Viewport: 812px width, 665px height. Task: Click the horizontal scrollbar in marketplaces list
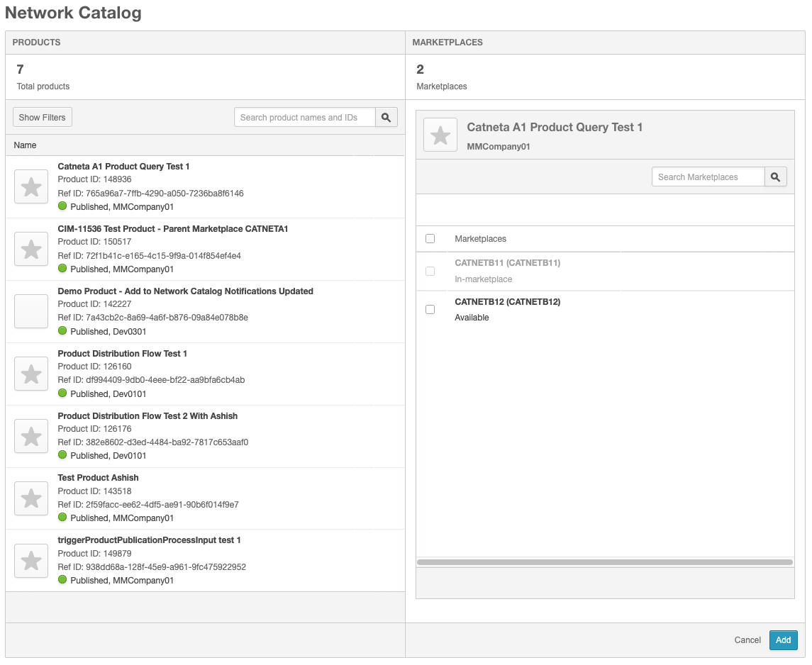(604, 562)
